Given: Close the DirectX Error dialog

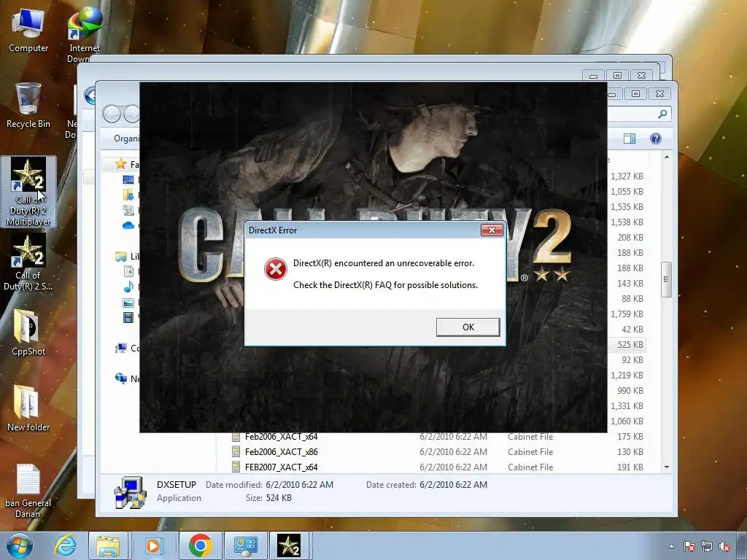Looking at the screenshot, I should point(492,230).
